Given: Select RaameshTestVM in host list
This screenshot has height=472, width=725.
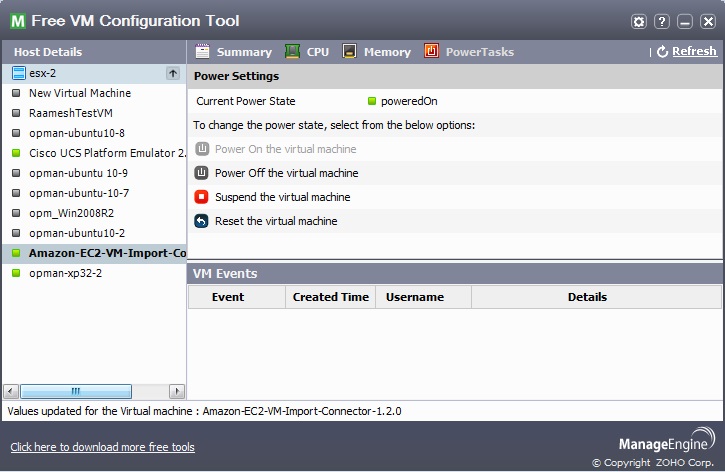Looking at the screenshot, I should click(x=71, y=113).
